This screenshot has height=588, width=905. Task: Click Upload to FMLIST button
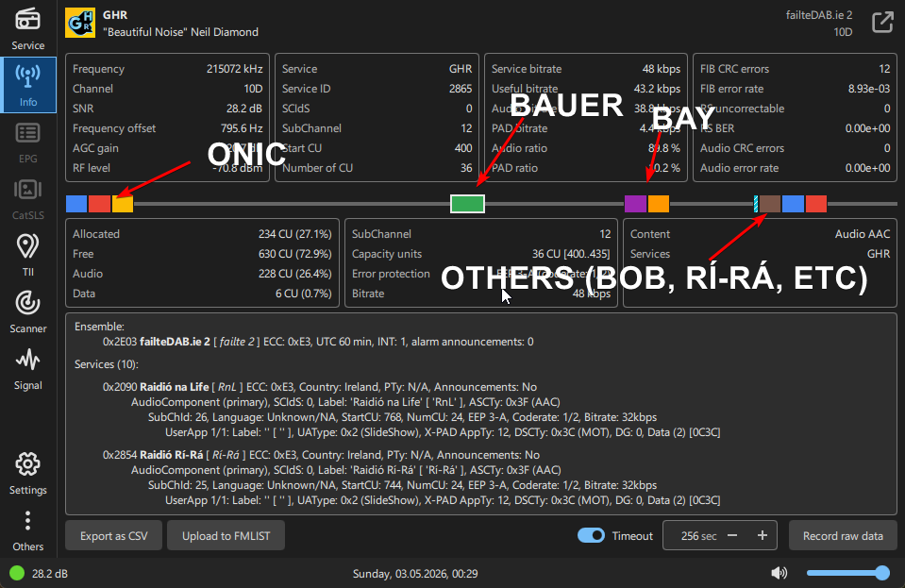226,535
